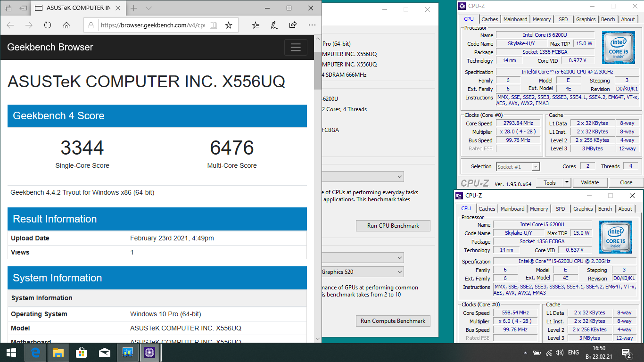The height and width of the screenshot is (362, 644).
Task: Open a new Edge tab
Action: (x=134, y=8)
